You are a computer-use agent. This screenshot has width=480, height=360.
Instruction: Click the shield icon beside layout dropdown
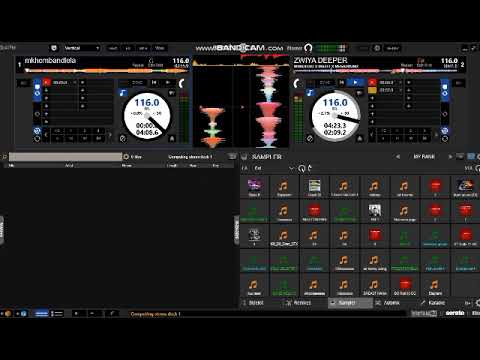[x=54, y=48]
